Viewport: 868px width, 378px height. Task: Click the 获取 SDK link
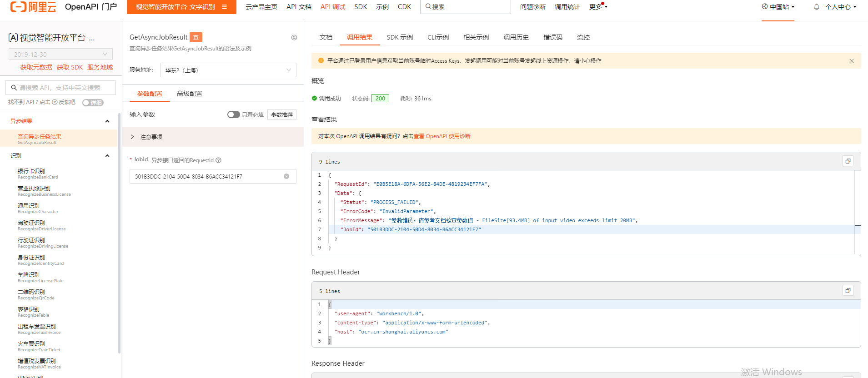[x=70, y=67]
